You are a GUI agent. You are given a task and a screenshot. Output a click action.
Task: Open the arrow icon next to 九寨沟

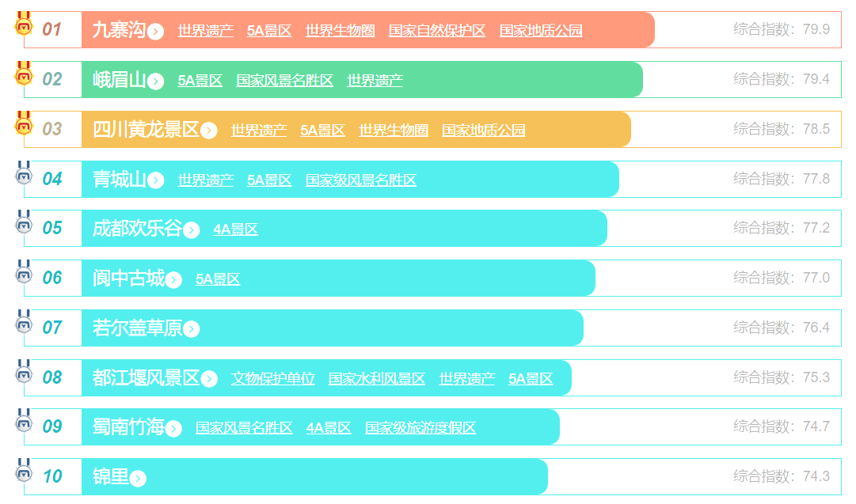(156, 32)
